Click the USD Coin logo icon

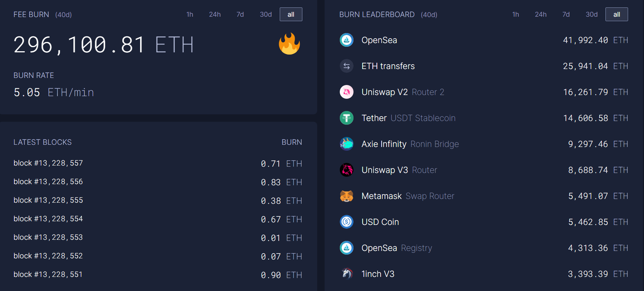pyautogui.click(x=346, y=222)
